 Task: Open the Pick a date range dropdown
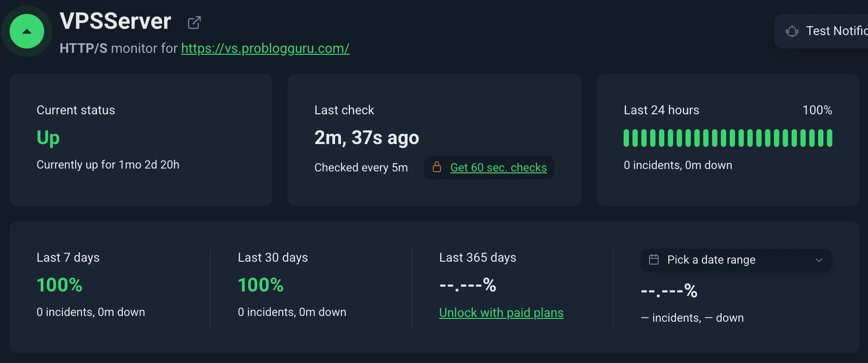[735, 260]
